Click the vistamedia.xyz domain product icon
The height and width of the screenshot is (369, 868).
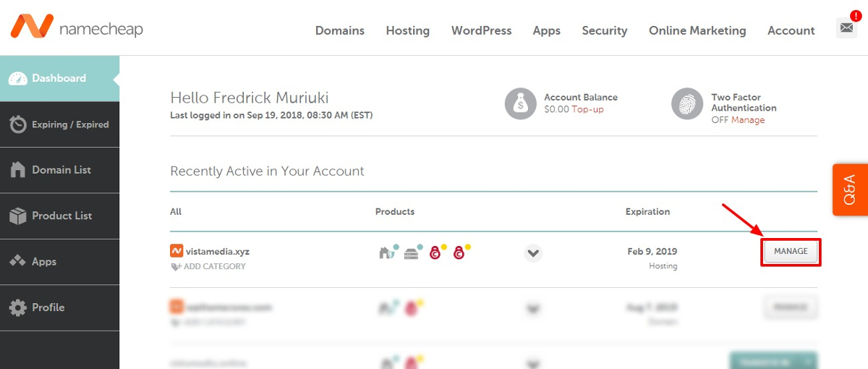[x=388, y=252]
